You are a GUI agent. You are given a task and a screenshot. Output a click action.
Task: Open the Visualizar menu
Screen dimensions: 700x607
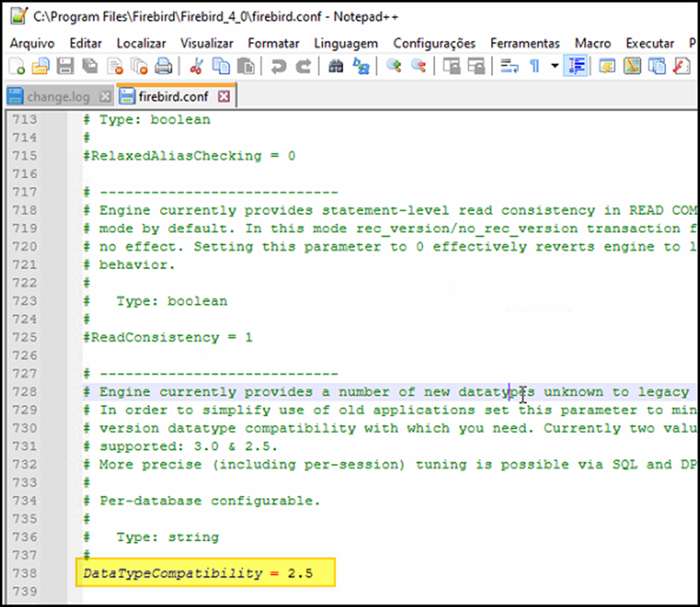(207, 43)
